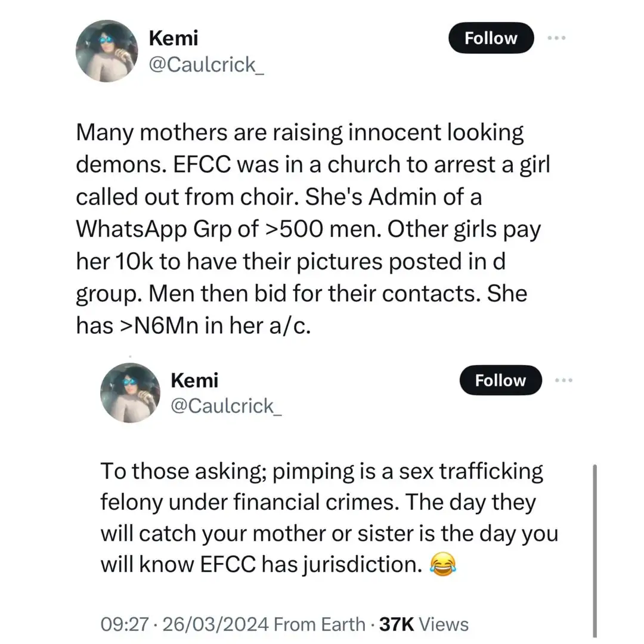
Task: Open the Kemi display name on top tweet
Action: tap(173, 38)
